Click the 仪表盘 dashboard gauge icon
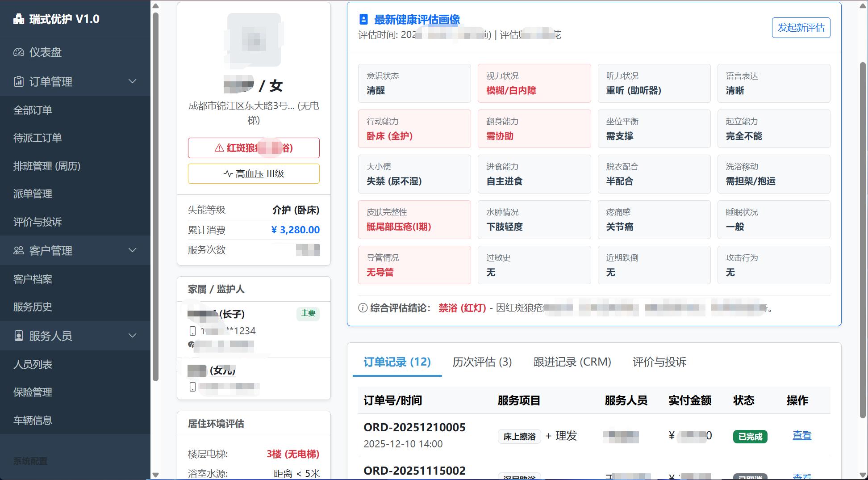The width and height of the screenshot is (868, 480). click(x=19, y=52)
